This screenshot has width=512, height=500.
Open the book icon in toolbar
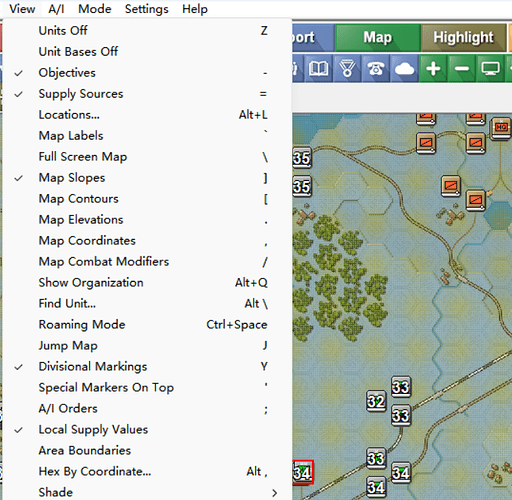318,69
